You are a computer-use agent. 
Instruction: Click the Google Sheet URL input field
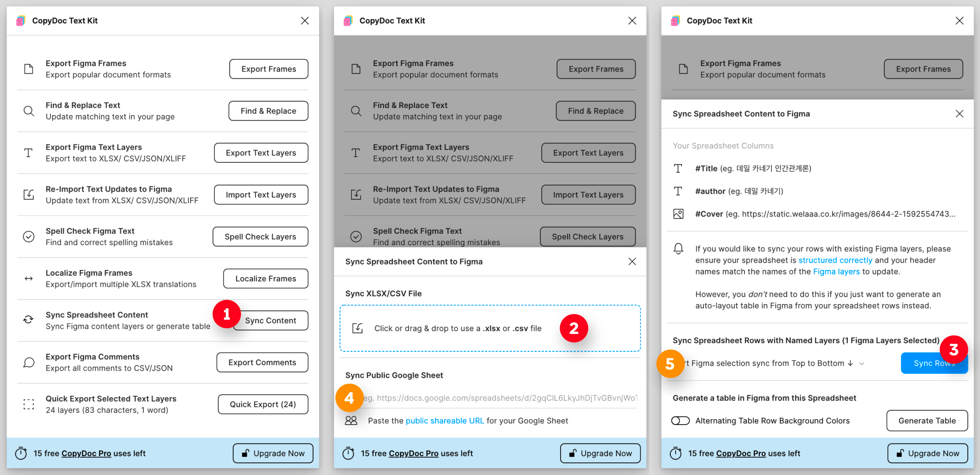pos(490,398)
